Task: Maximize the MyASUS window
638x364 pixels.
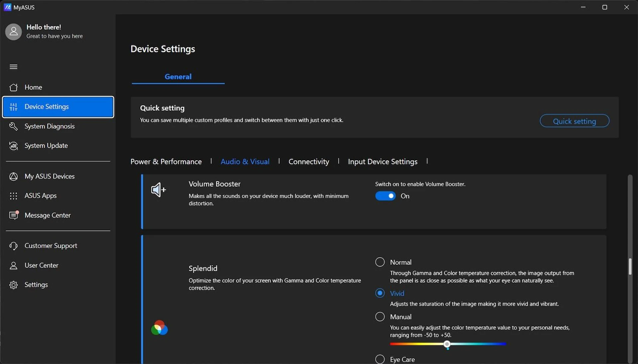Action: 604,7
